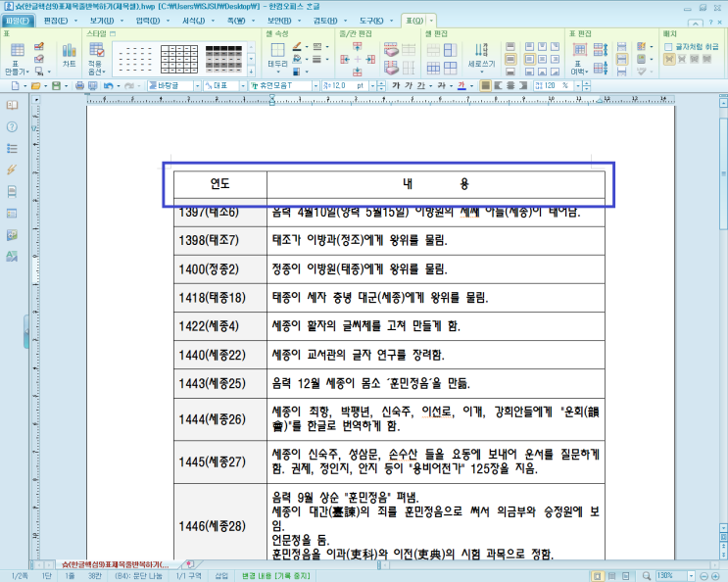Open the underline style dropdown arrow

(x=430, y=86)
